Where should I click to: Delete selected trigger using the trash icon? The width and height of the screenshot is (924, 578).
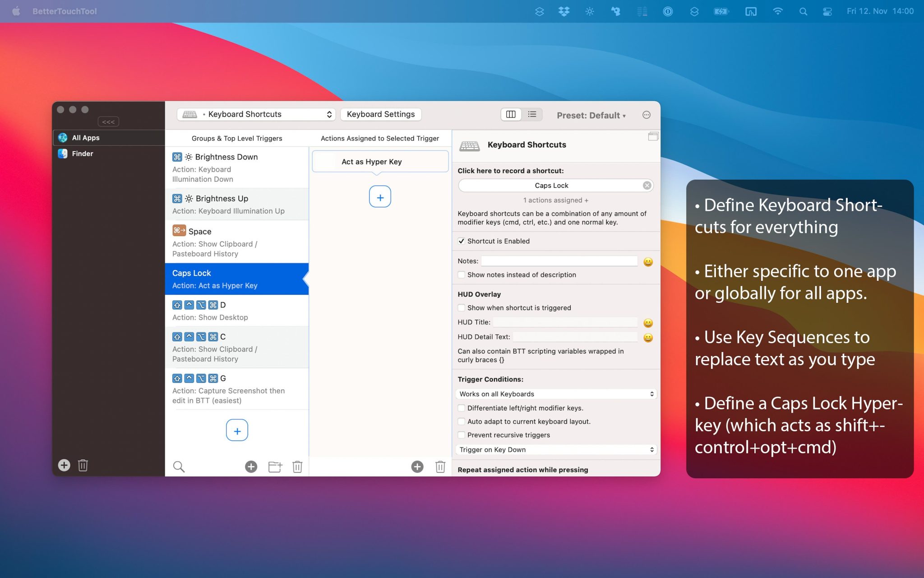pos(297,466)
